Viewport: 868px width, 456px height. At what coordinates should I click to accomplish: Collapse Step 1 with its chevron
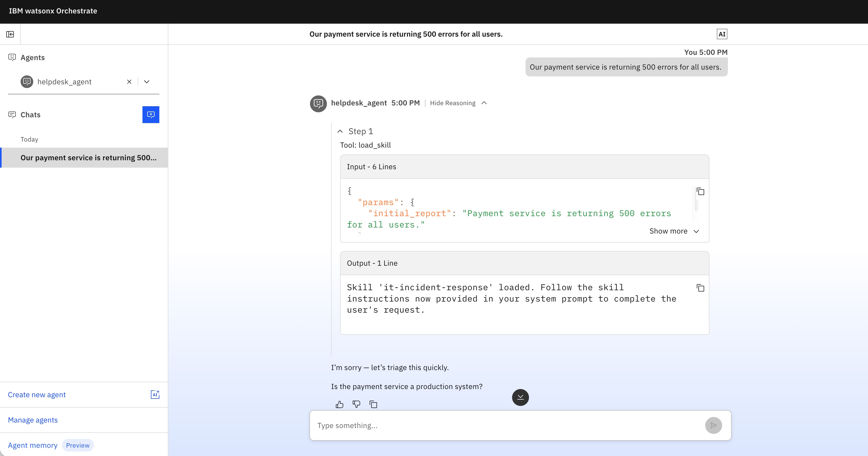(x=340, y=131)
